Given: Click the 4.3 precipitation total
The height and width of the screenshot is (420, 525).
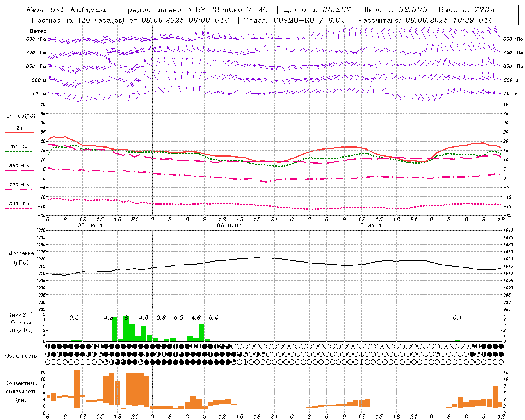Looking at the screenshot, I should pos(109,318).
